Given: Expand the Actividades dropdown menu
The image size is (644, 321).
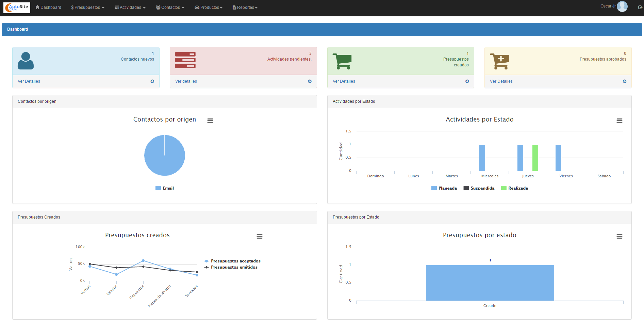Looking at the screenshot, I should click(130, 7).
